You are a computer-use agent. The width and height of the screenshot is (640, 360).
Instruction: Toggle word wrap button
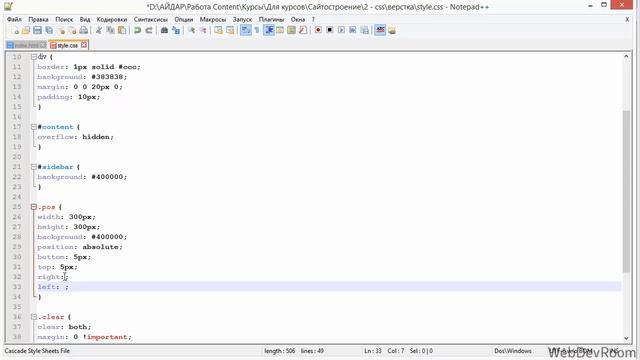point(245,30)
